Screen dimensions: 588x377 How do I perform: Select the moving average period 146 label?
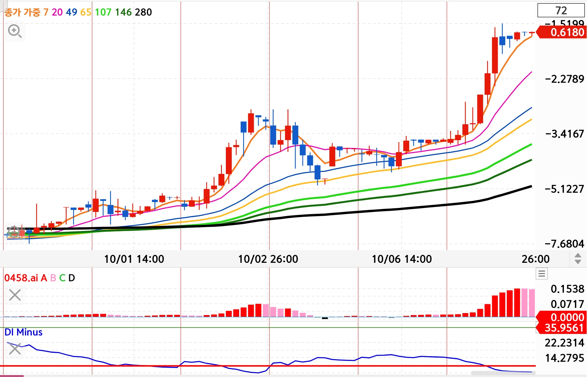click(123, 12)
